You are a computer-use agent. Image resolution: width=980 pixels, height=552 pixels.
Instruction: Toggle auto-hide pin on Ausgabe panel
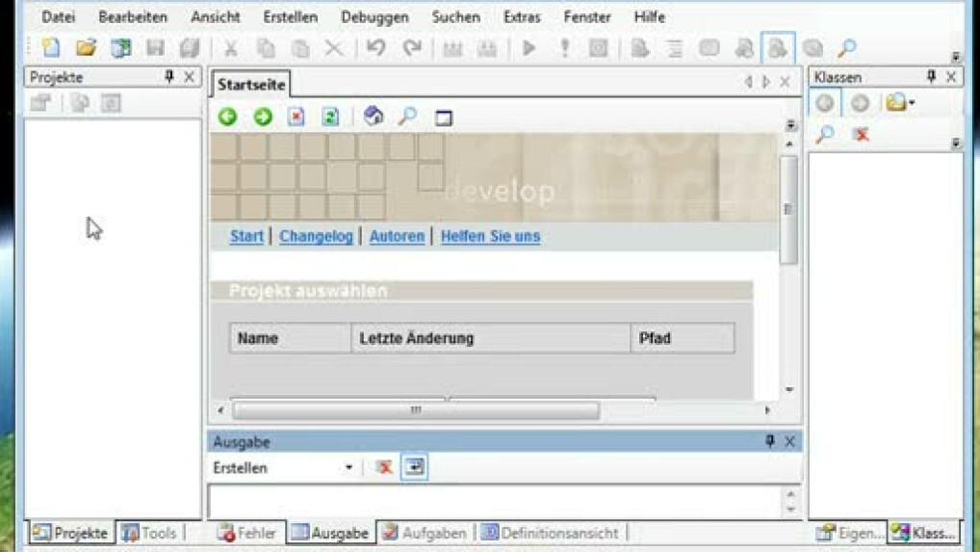pyautogui.click(x=769, y=441)
